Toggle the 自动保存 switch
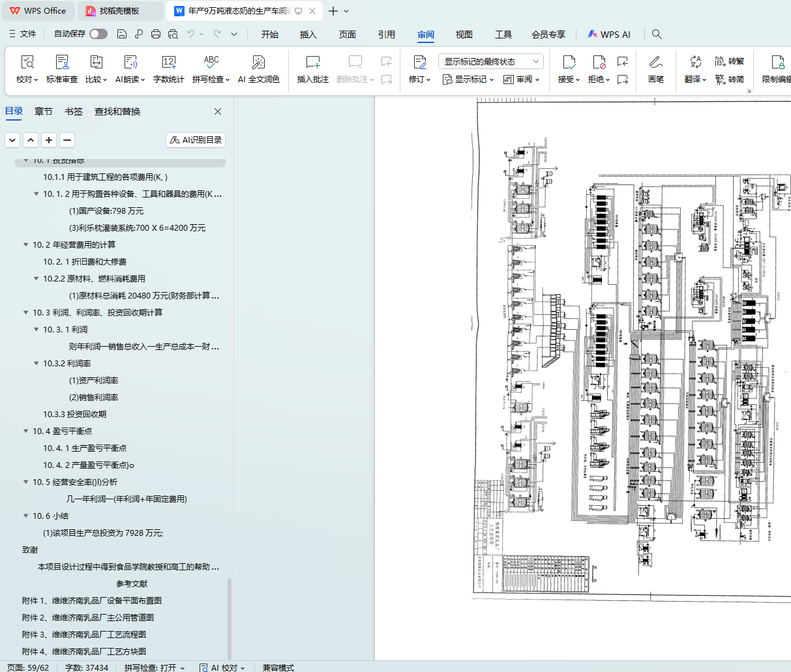Viewport: 791px width, 672px height. coord(98,34)
